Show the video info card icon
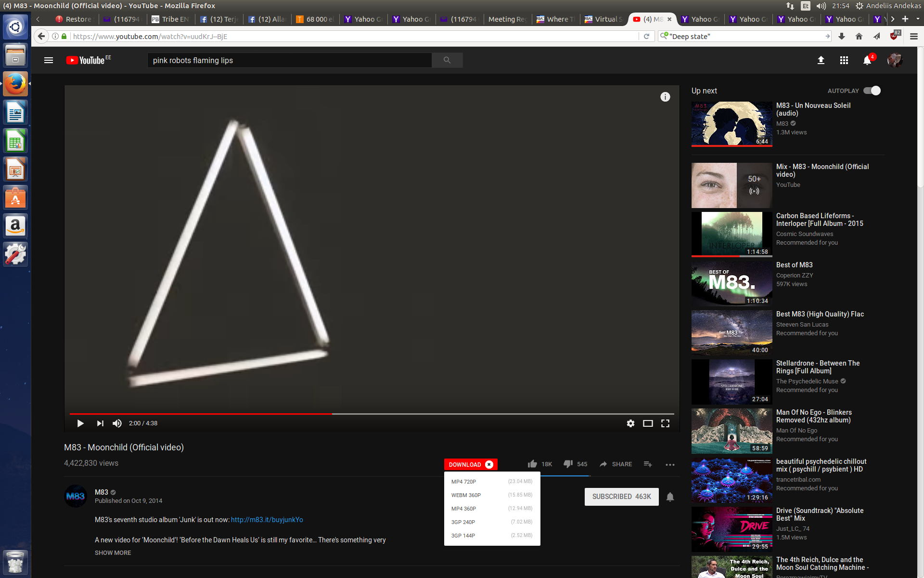Image resolution: width=924 pixels, height=578 pixels. [x=665, y=97]
